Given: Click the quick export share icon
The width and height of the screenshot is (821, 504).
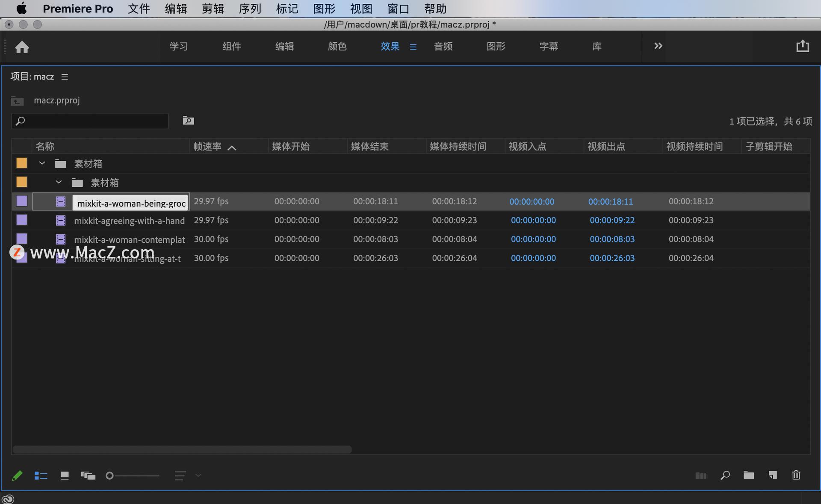Looking at the screenshot, I should click(803, 46).
